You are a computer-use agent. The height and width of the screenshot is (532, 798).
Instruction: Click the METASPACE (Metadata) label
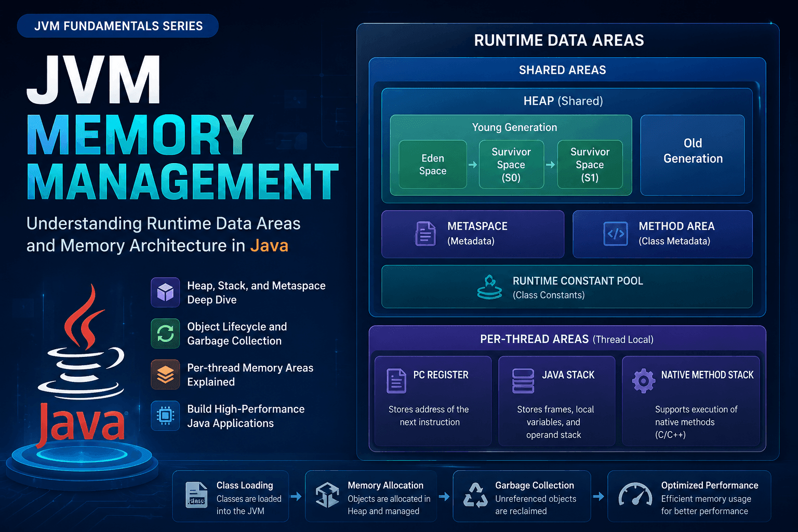pos(477,233)
